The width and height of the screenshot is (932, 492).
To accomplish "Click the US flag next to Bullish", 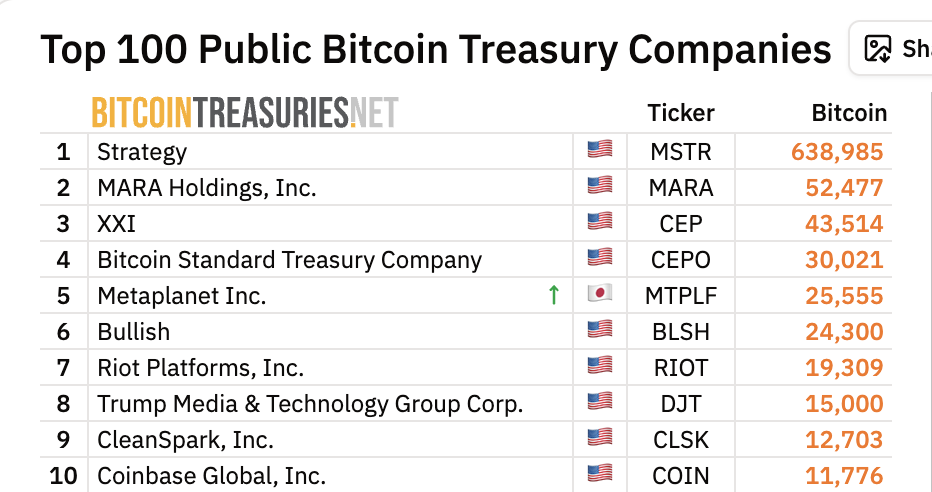I will tap(599, 330).
